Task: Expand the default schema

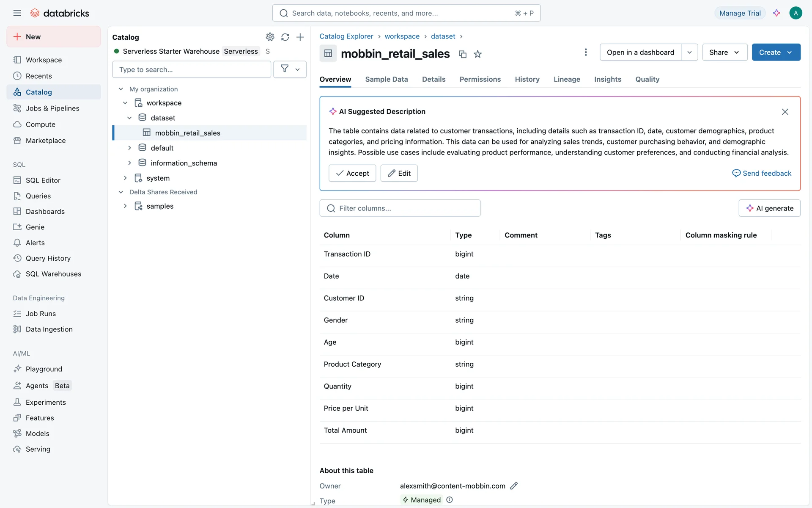Action: tap(129, 148)
